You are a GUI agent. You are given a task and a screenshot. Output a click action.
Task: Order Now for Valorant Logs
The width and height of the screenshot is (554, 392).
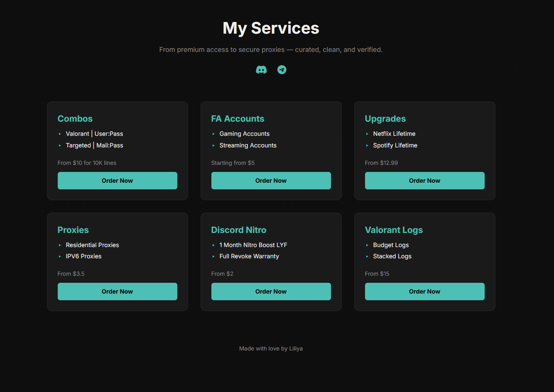click(x=425, y=292)
